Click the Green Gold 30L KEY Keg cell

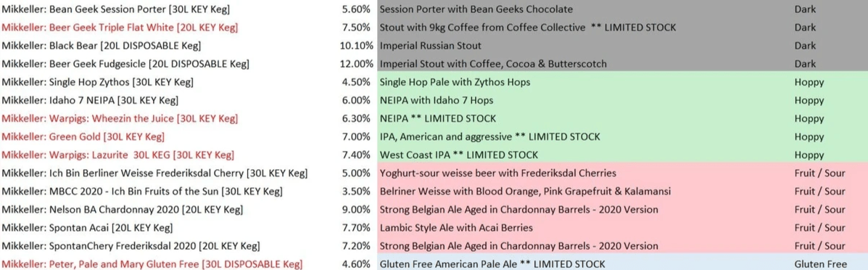[83, 136]
